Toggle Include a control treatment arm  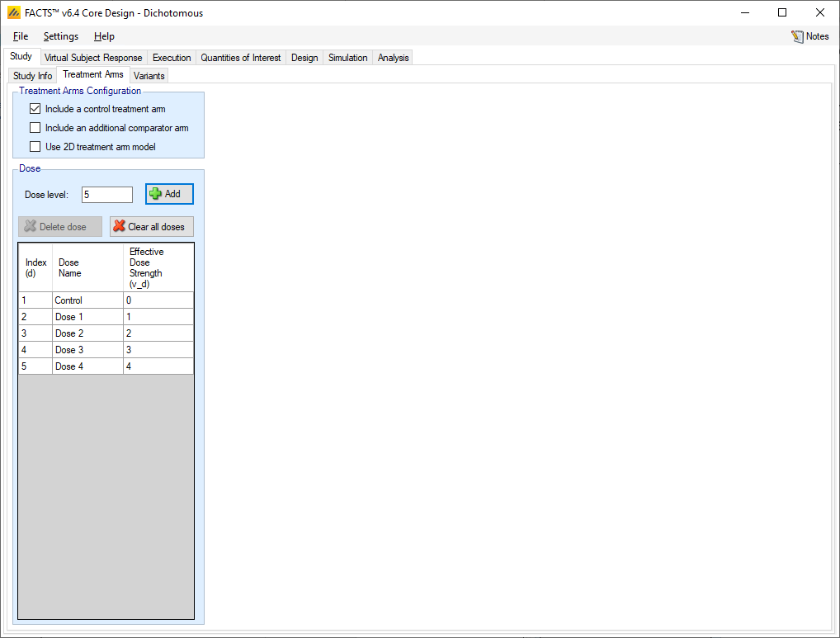[35, 109]
